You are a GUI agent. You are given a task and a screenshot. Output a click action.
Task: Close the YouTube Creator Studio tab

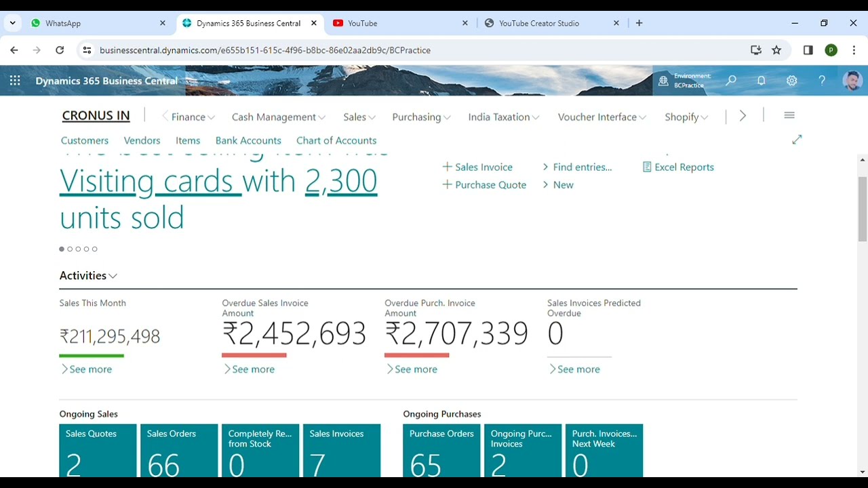pyautogui.click(x=616, y=23)
